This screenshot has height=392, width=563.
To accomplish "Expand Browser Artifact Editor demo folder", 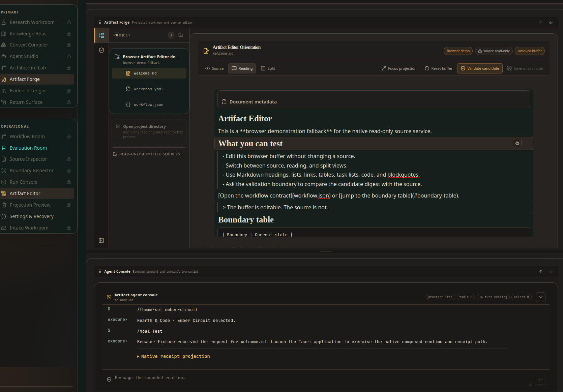I will point(149,59).
